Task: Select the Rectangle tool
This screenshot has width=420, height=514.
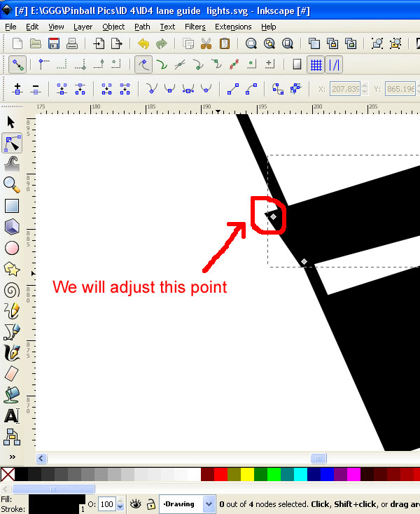Action: pyautogui.click(x=12, y=206)
